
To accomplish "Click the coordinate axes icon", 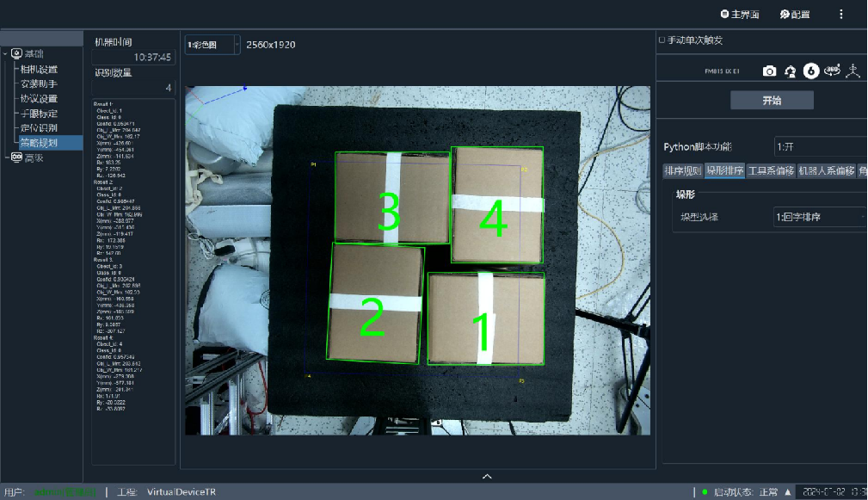I will coord(853,71).
